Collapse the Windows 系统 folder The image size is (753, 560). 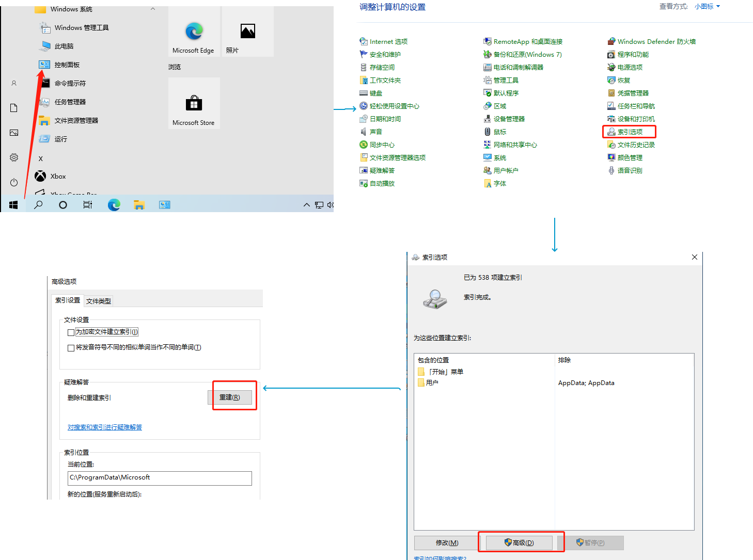pos(153,9)
